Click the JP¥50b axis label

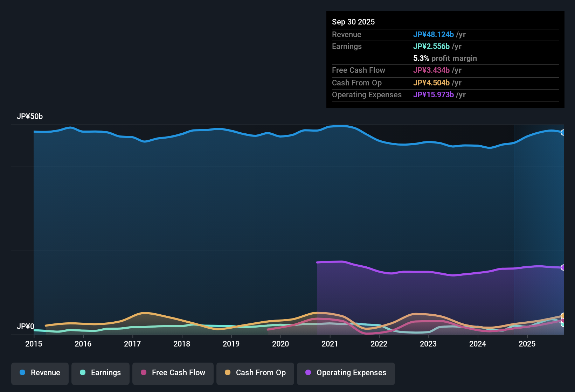[x=30, y=116]
